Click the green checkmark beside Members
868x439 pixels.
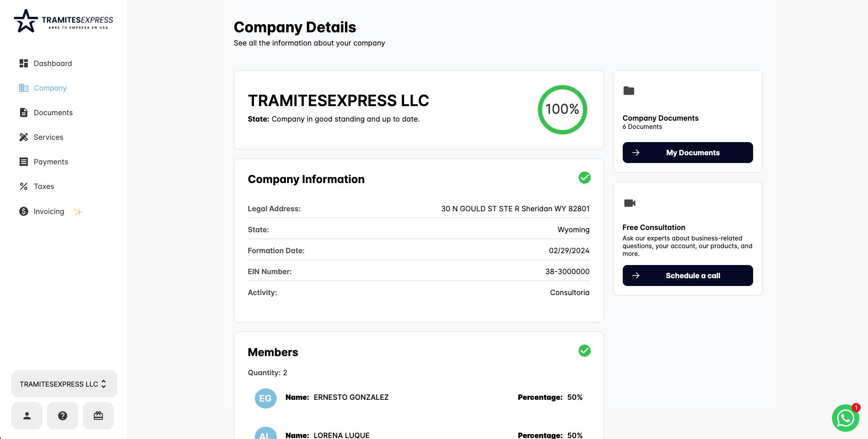pos(584,351)
